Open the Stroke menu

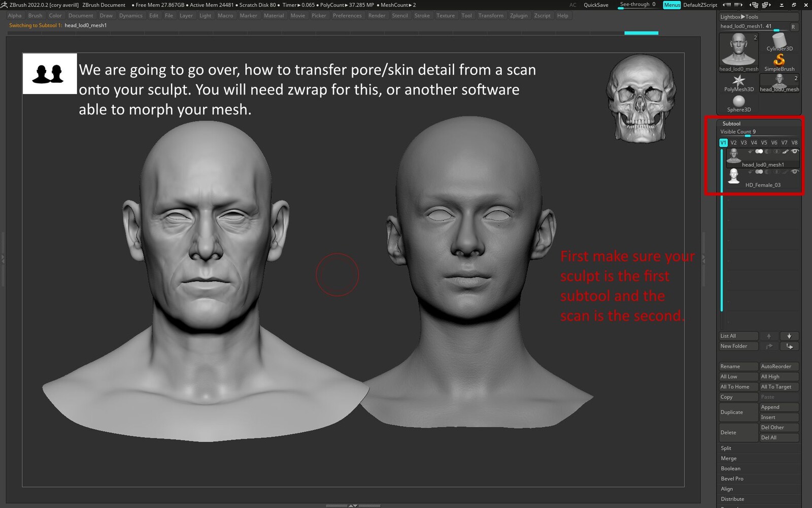pos(422,16)
